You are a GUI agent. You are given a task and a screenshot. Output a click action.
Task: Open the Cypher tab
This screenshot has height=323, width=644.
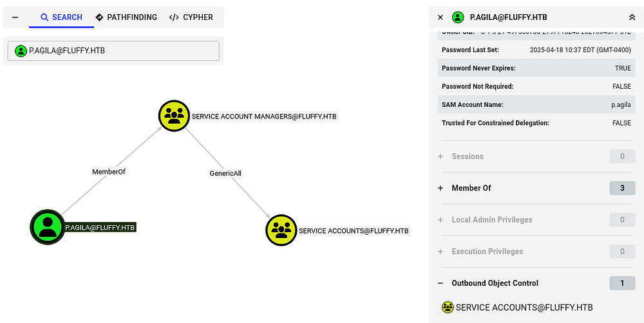(191, 17)
